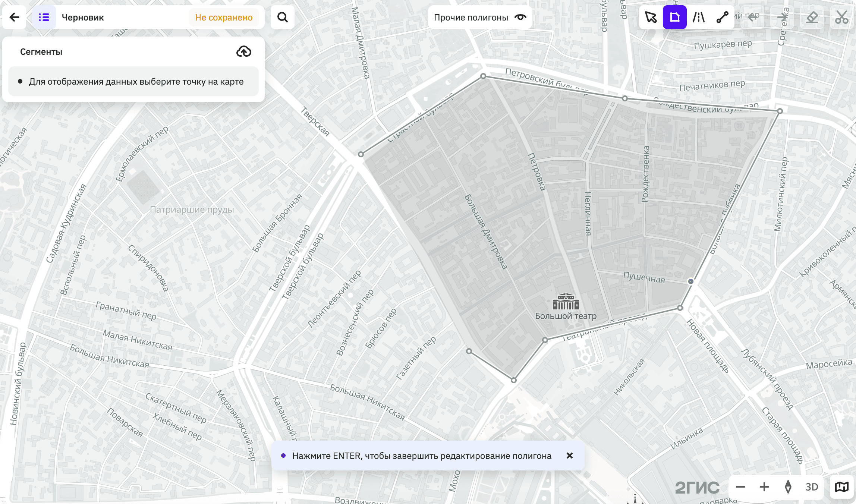Redo the last edit action
The image size is (856, 504).
pos(782,17)
